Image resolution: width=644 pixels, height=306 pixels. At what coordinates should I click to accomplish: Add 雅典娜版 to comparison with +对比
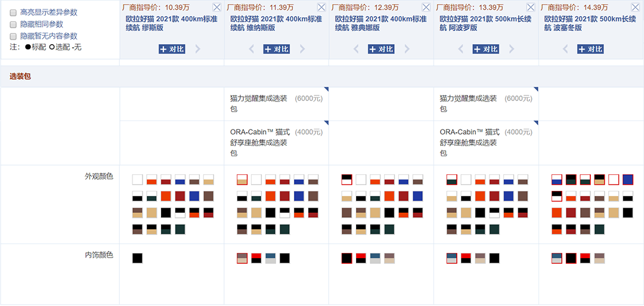coord(381,49)
